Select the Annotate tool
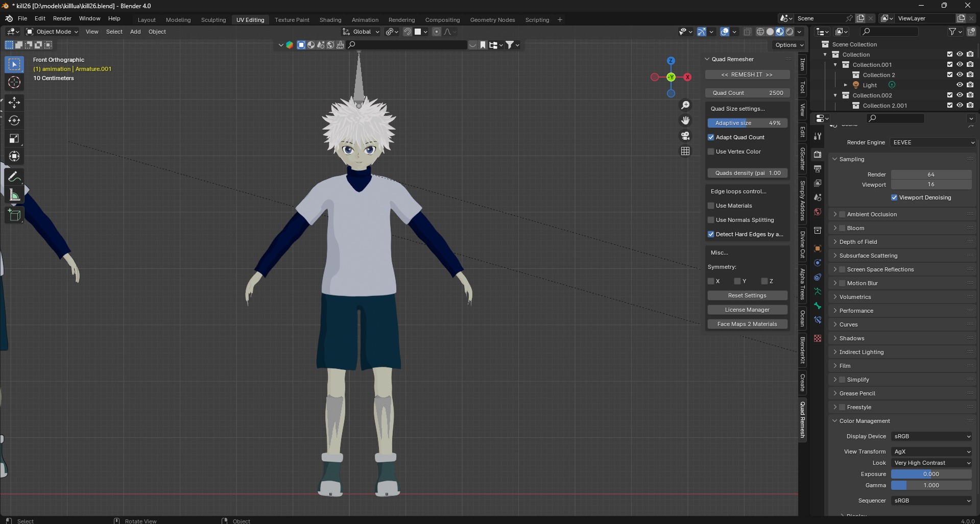The image size is (980, 524). [14, 177]
